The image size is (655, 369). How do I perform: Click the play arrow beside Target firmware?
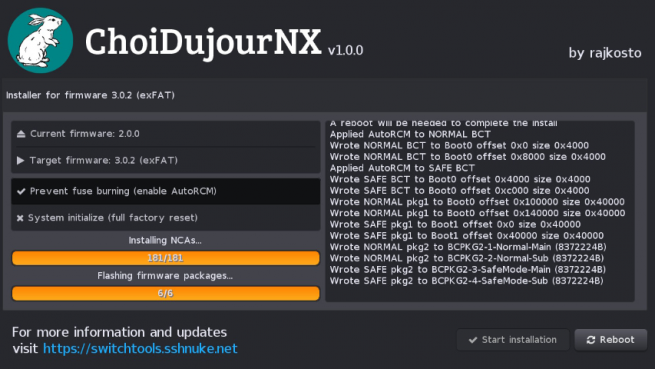pos(20,160)
